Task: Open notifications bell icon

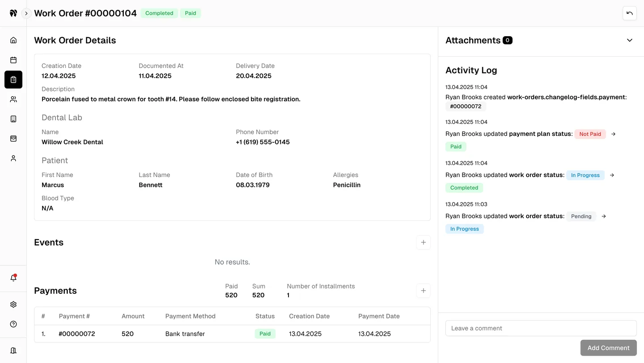Action: (13, 278)
